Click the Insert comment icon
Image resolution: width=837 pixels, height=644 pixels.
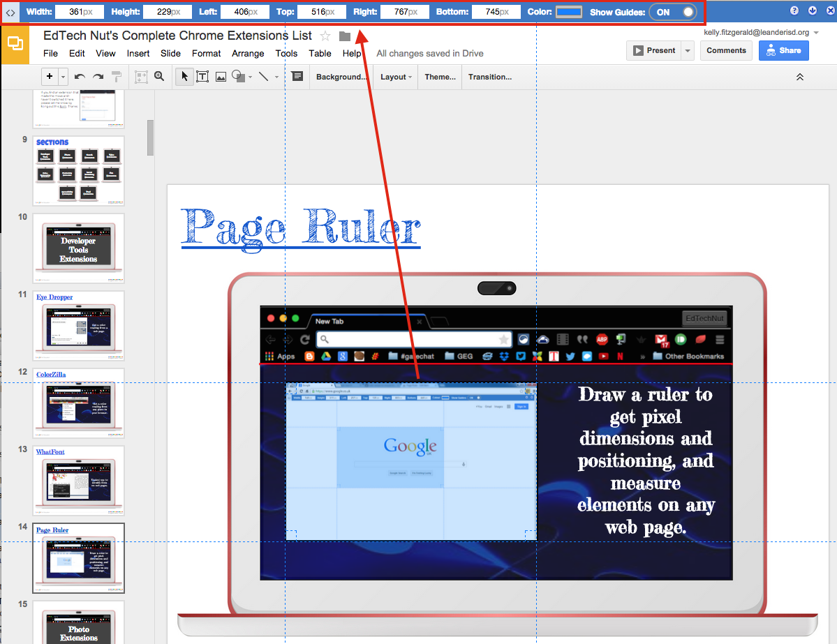297,76
